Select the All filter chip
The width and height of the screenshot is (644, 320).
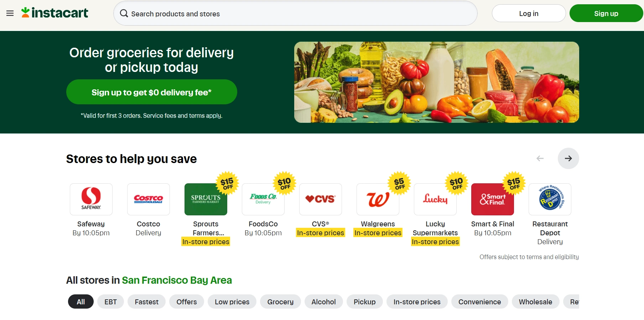point(81,301)
